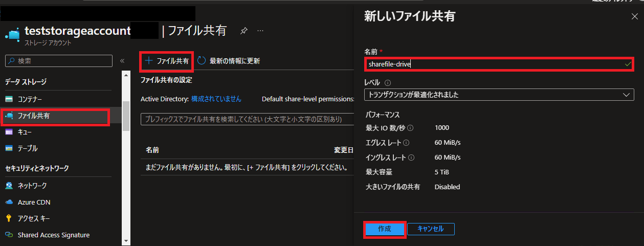Click the 名前 column header
Viewport: 644px width, 246px height.
(x=152, y=150)
